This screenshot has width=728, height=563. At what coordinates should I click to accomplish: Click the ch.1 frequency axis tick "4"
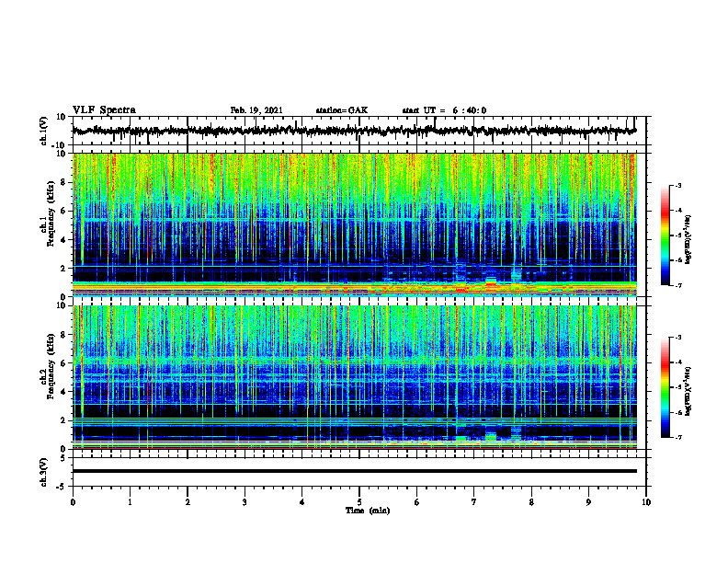[x=63, y=240]
